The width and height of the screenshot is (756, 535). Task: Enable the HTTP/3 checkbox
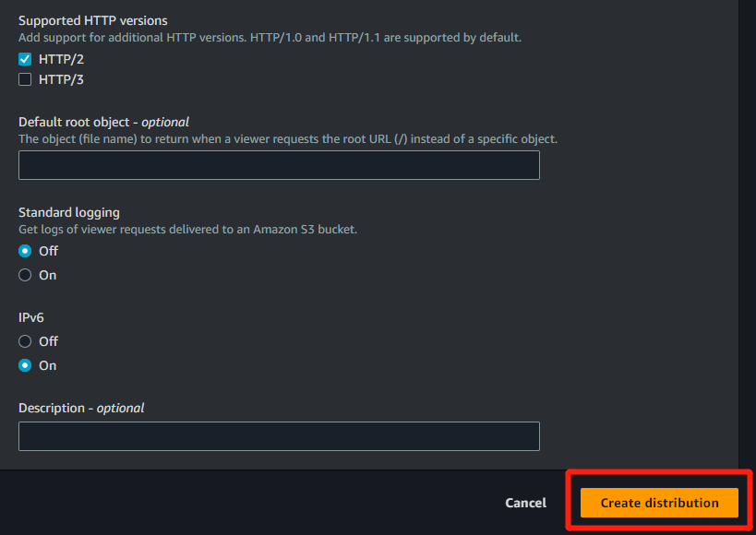point(25,79)
